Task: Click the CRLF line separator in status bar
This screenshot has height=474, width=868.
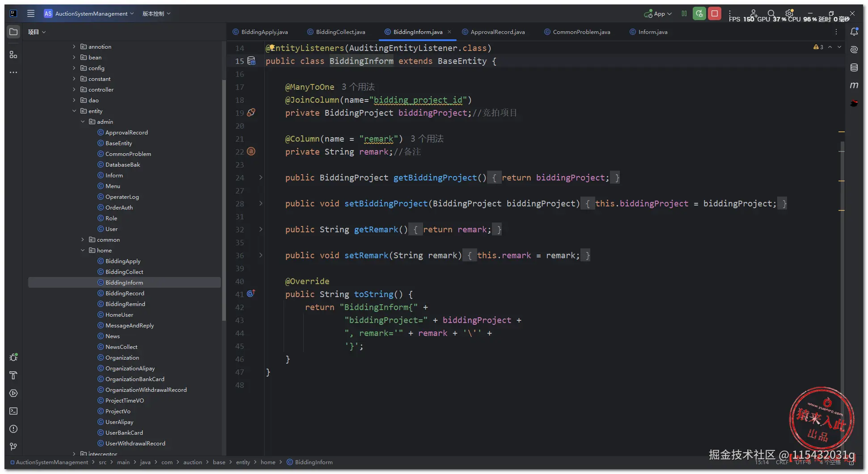Action: [782, 462]
